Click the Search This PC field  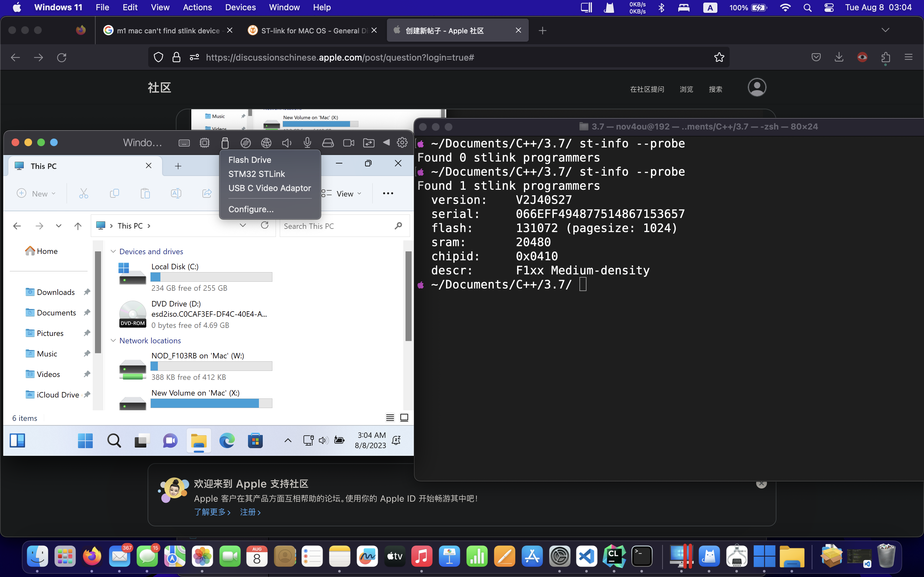[336, 226]
